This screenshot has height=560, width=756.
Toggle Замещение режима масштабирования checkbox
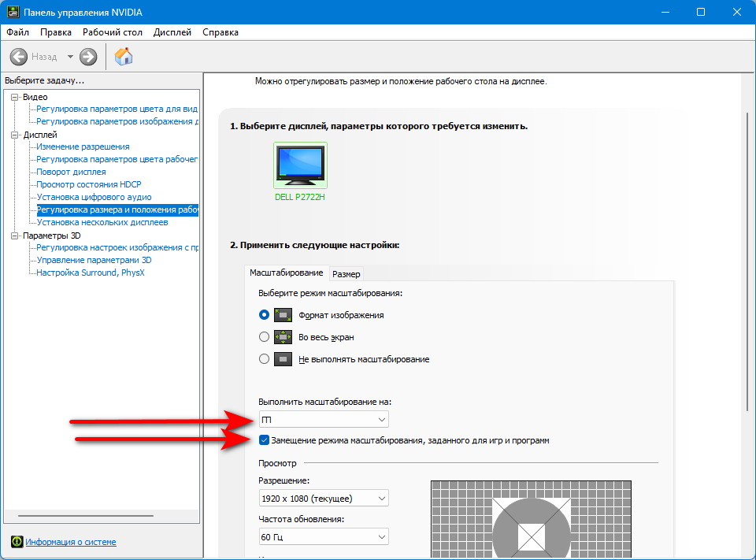click(x=264, y=440)
